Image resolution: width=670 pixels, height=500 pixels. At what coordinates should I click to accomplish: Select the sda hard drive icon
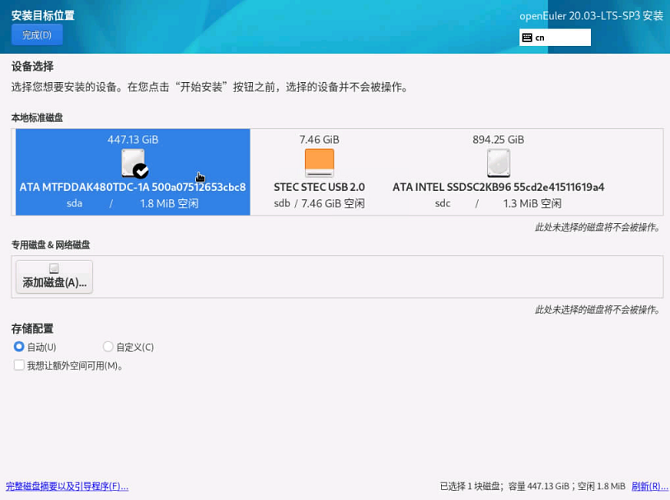tap(132, 163)
